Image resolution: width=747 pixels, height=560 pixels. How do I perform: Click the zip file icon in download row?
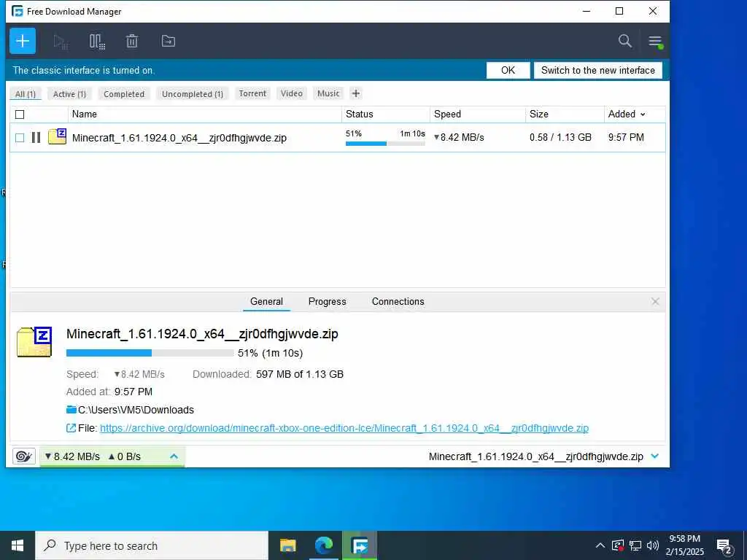click(57, 136)
